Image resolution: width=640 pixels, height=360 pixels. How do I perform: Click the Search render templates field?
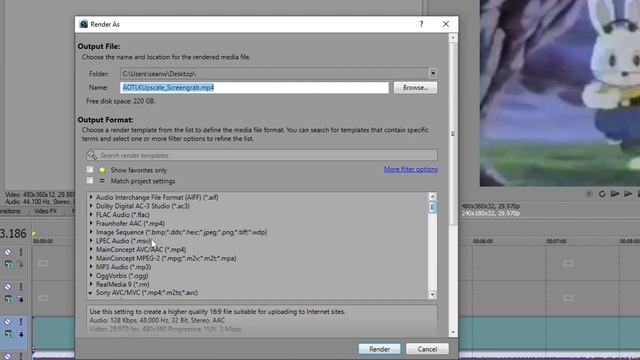tap(262, 155)
